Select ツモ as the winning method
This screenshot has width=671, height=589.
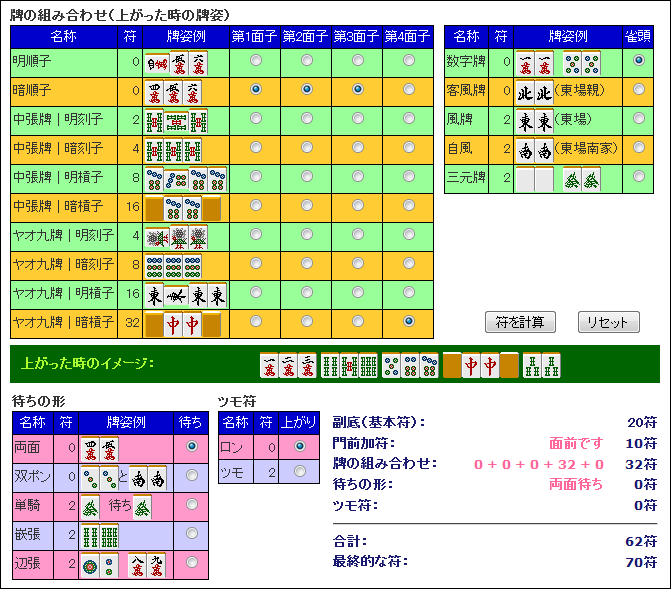[x=300, y=471]
